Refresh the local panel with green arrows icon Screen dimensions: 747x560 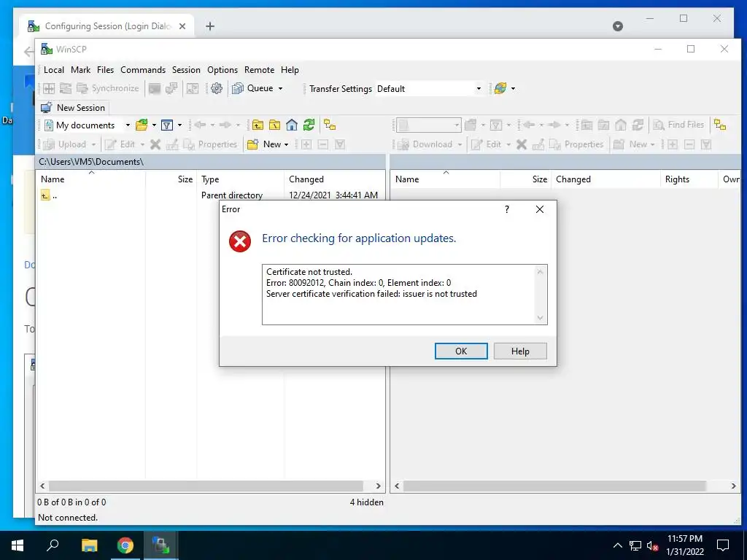tap(309, 125)
